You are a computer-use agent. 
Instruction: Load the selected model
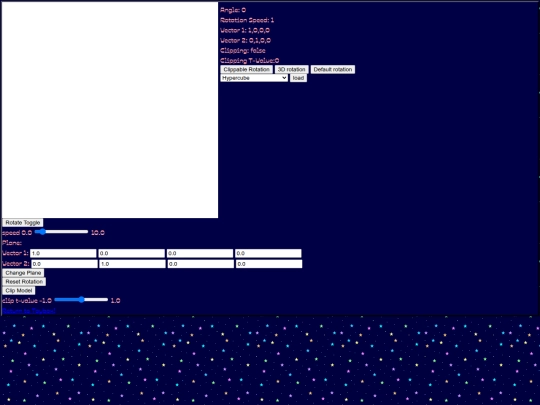point(298,78)
